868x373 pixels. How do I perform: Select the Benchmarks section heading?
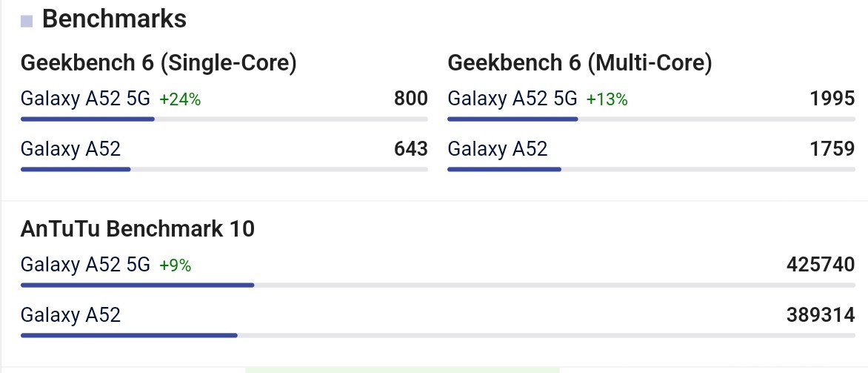[114, 19]
